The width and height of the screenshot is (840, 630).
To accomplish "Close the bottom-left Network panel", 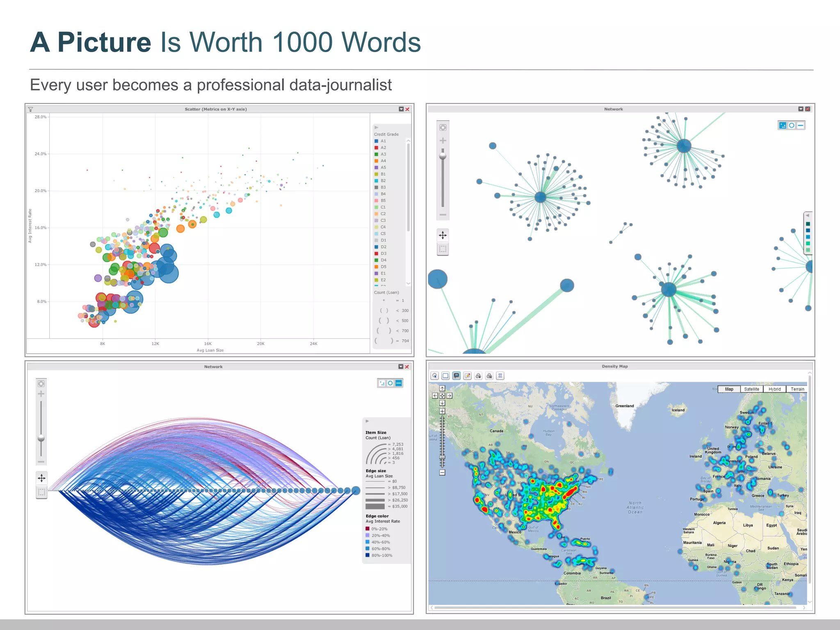I will (x=407, y=367).
